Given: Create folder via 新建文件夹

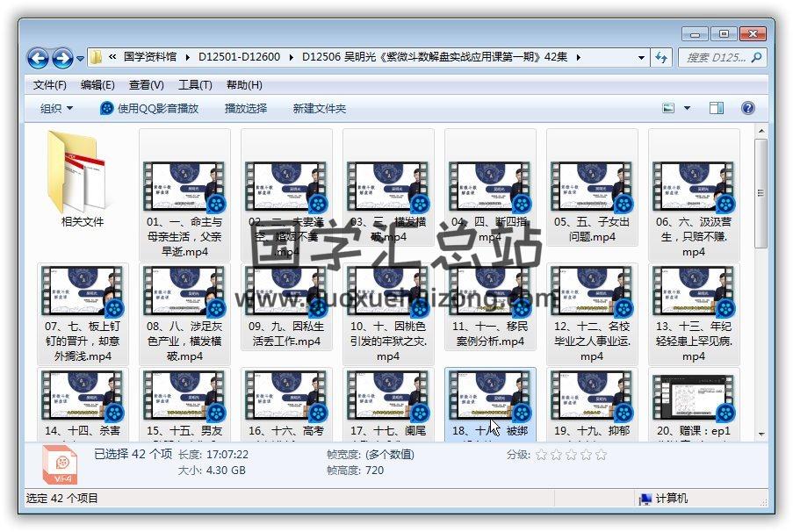Looking at the screenshot, I should [x=319, y=108].
